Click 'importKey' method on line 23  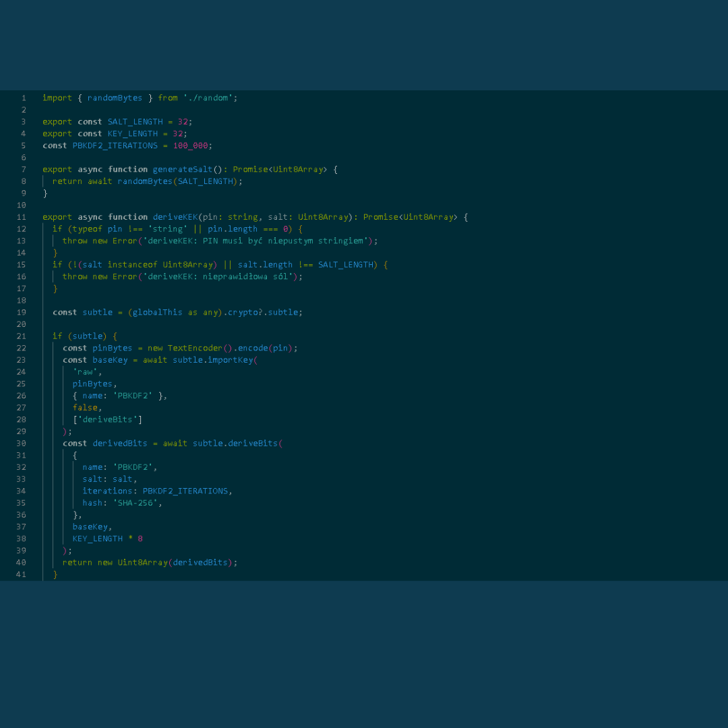231,360
